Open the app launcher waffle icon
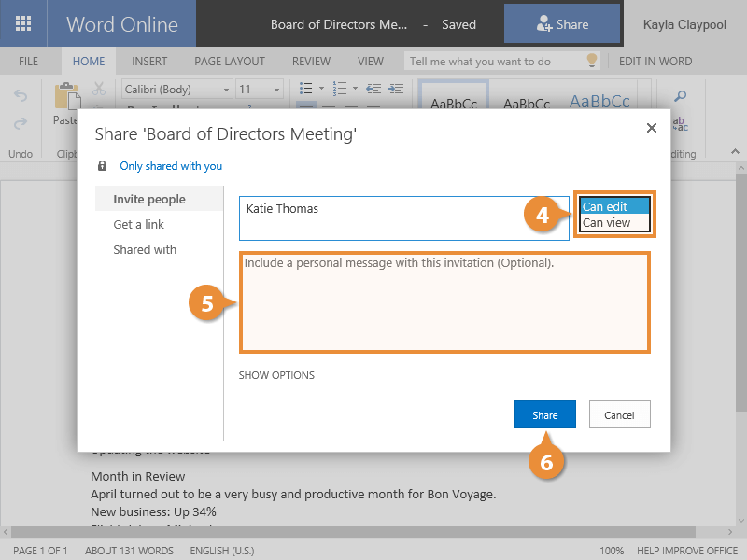747x560 pixels. 23,24
